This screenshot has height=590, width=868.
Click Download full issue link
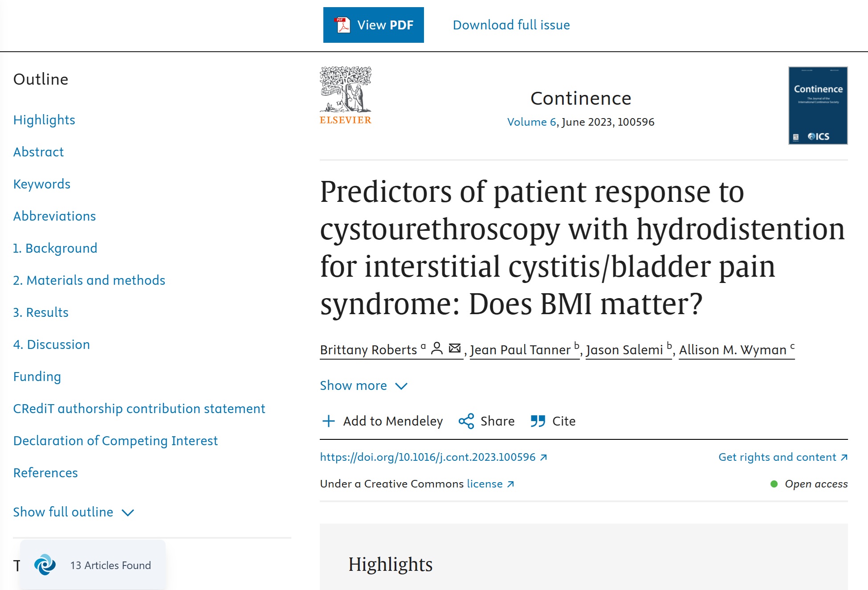click(511, 25)
